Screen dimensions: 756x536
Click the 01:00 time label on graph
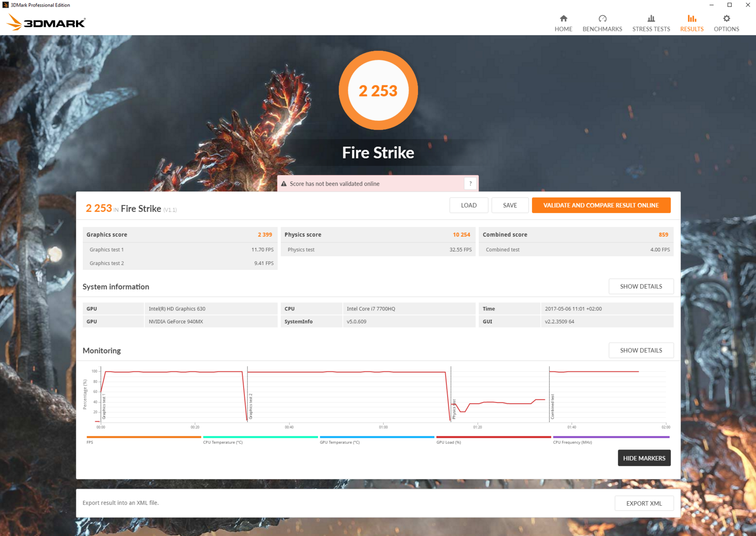383,427
